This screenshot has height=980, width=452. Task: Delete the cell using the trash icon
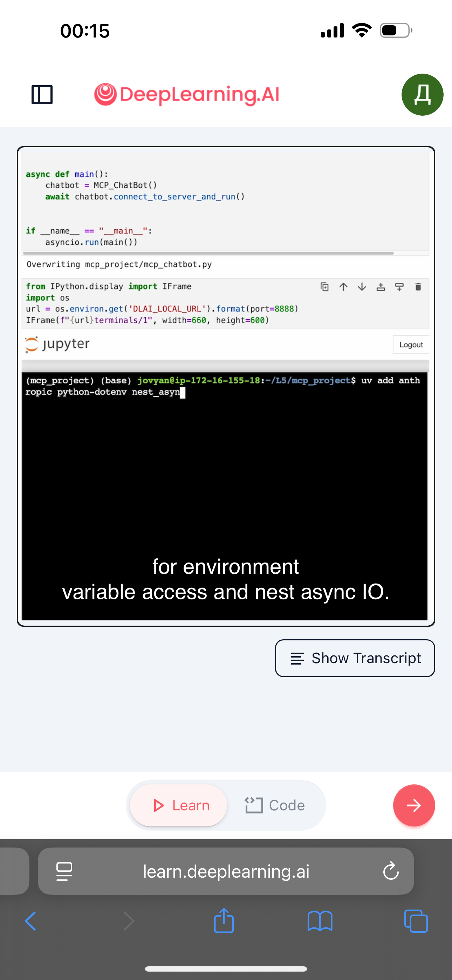(x=418, y=287)
